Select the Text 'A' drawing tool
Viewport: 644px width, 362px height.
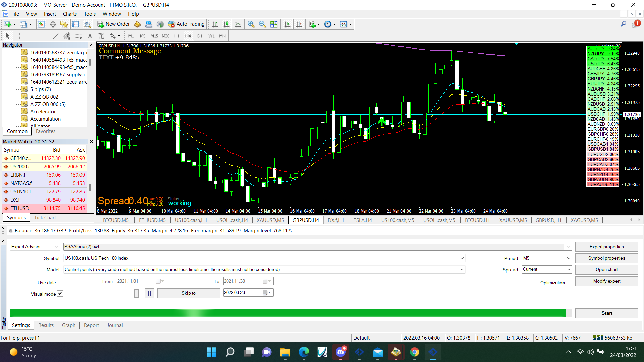90,36
